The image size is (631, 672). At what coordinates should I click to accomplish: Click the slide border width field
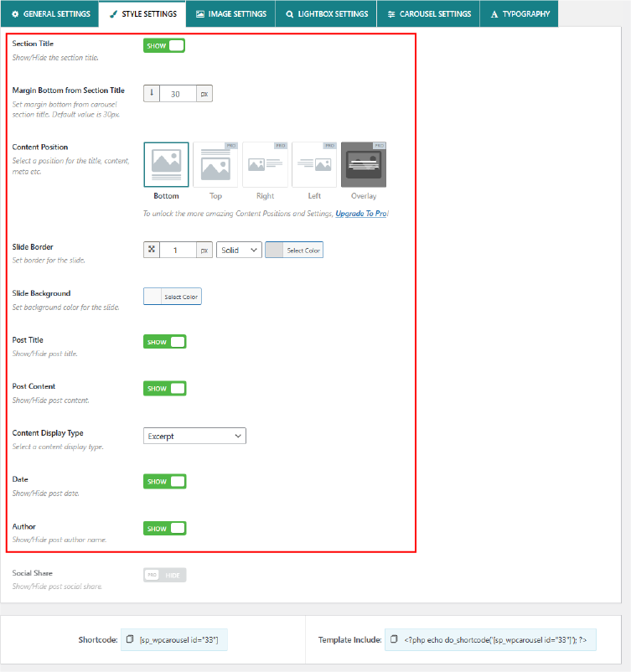178,250
